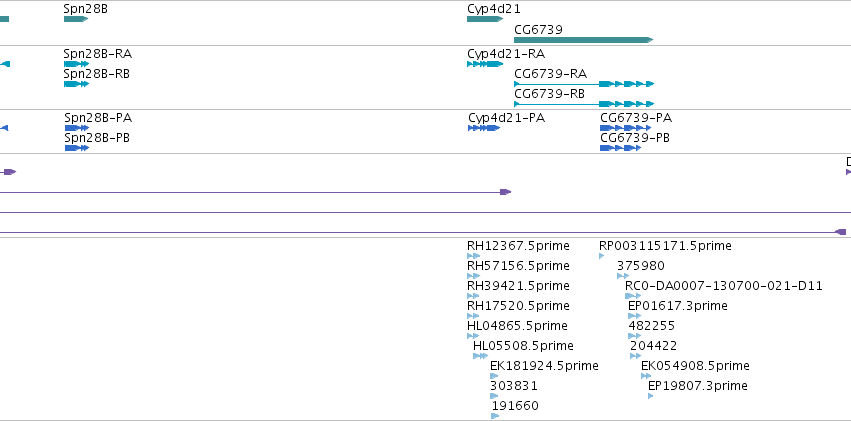The image size is (851, 421).
Task: Click the EP19807.3prime label text
Action: [x=698, y=386]
